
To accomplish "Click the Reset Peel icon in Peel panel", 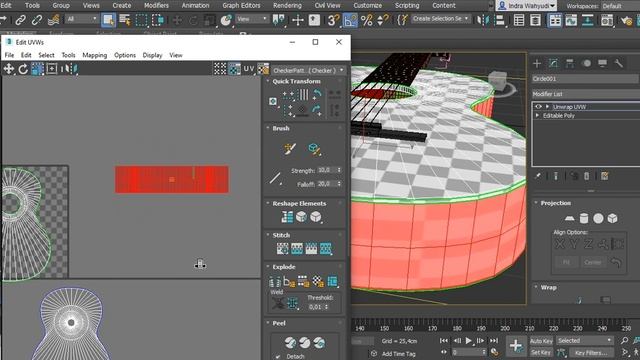I will pyautogui.click(x=319, y=342).
